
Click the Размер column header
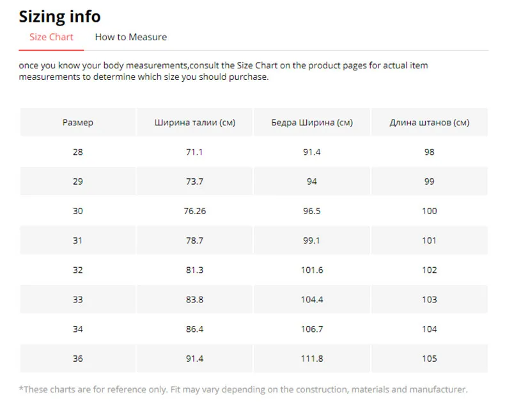[x=78, y=122]
